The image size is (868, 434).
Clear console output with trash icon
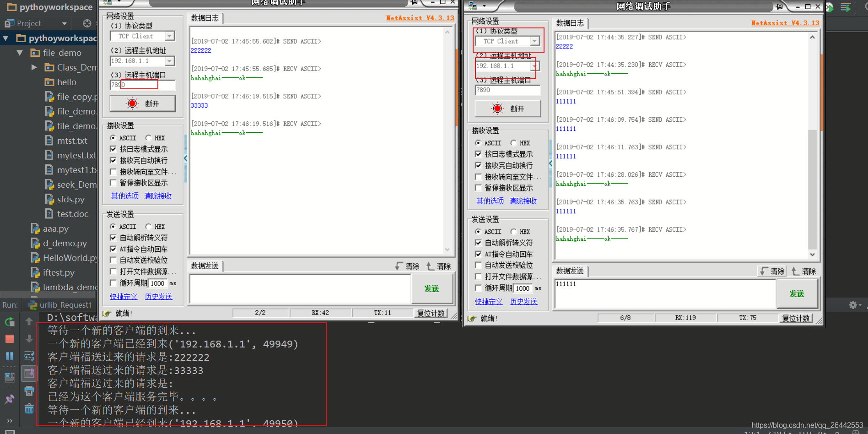(29, 409)
